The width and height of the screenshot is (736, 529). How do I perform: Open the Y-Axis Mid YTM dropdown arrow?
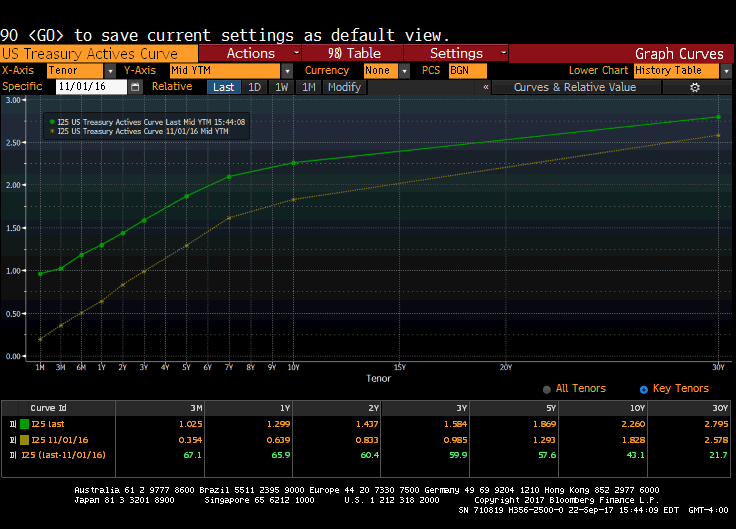(287, 71)
